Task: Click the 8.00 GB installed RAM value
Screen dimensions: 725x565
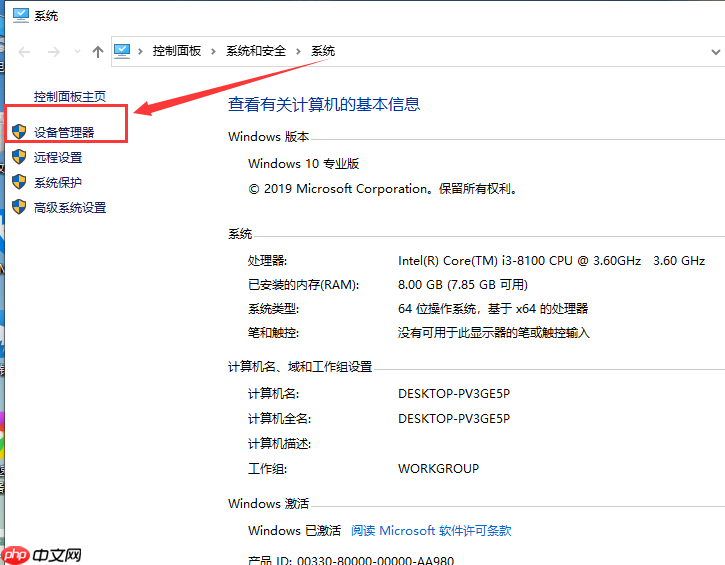Action: (x=462, y=284)
